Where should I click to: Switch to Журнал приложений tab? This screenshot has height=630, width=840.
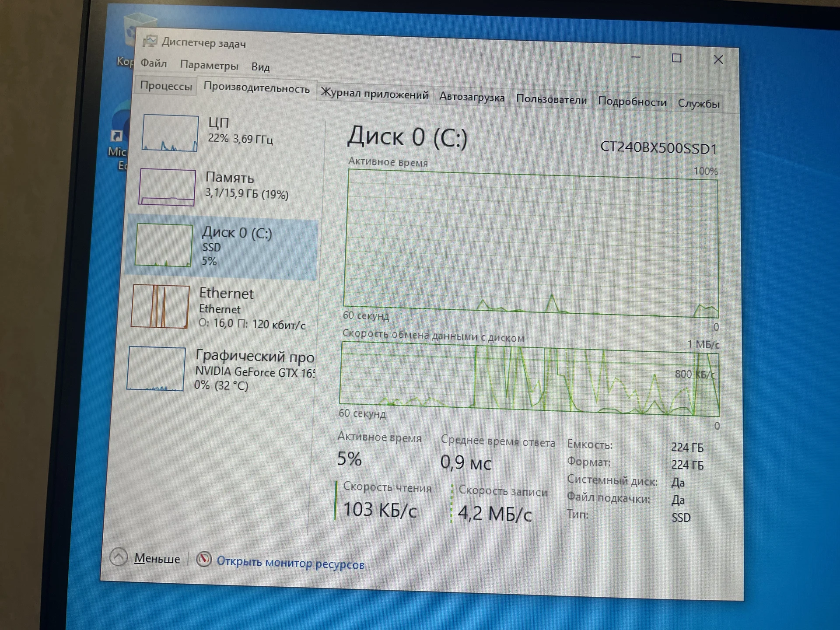point(374,94)
